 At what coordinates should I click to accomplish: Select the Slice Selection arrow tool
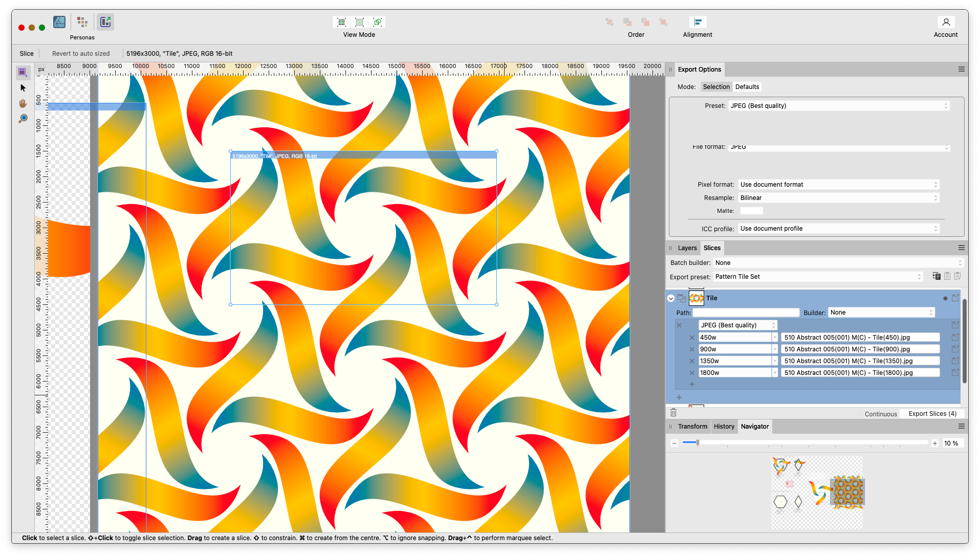click(23, 88)
